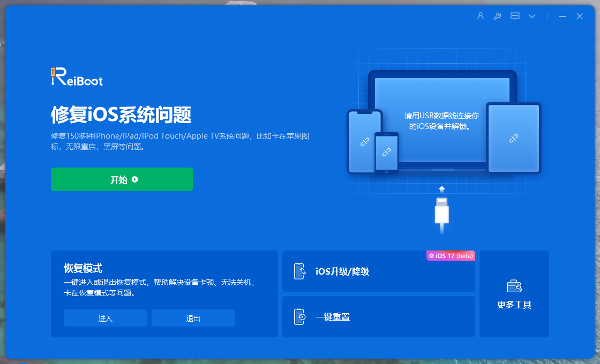
Task: Click the play icon inside 开始 button
Action: tap(134, 179)
